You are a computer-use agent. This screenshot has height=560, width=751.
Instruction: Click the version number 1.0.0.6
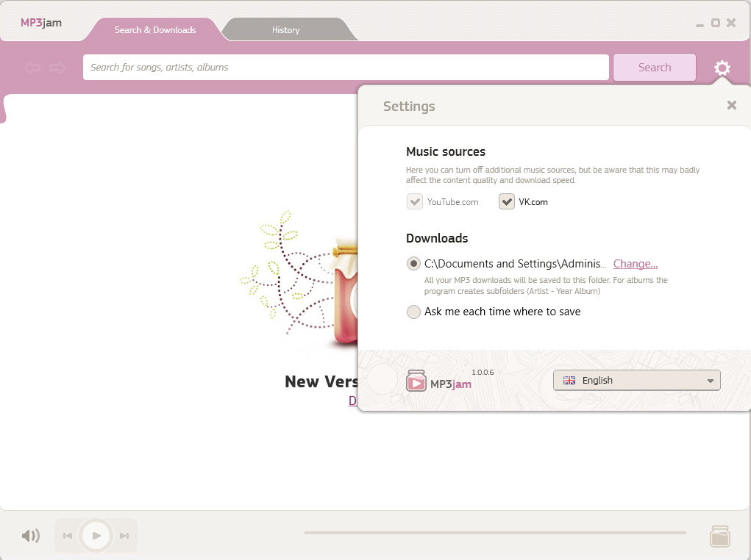(x=483, y=373)
